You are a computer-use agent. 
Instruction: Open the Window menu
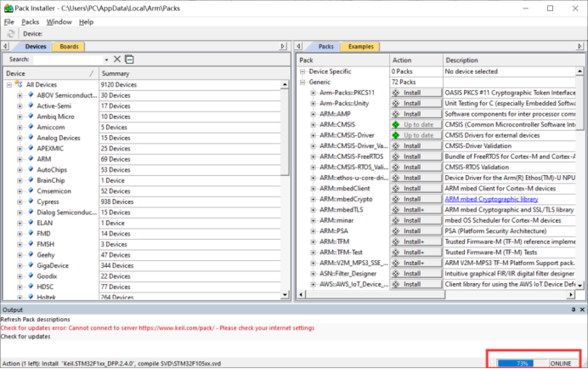(x=59, y=22)
